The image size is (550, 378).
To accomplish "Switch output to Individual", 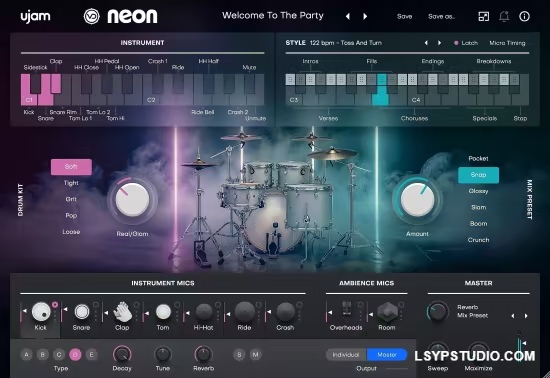I will point(346,355).
